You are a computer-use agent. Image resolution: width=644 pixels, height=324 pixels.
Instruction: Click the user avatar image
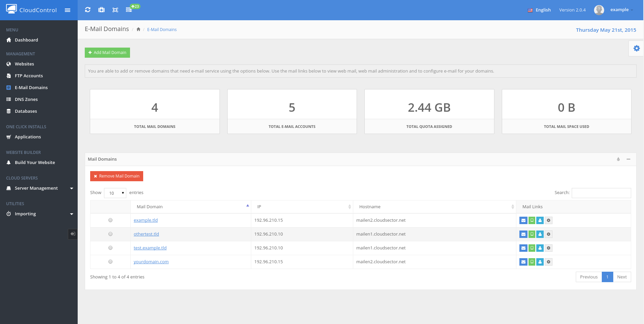click(599, 10)
